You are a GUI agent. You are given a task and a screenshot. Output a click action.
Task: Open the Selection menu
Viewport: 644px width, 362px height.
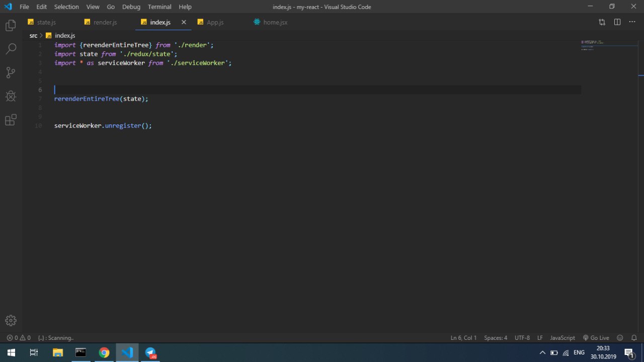tap(66, 7)
